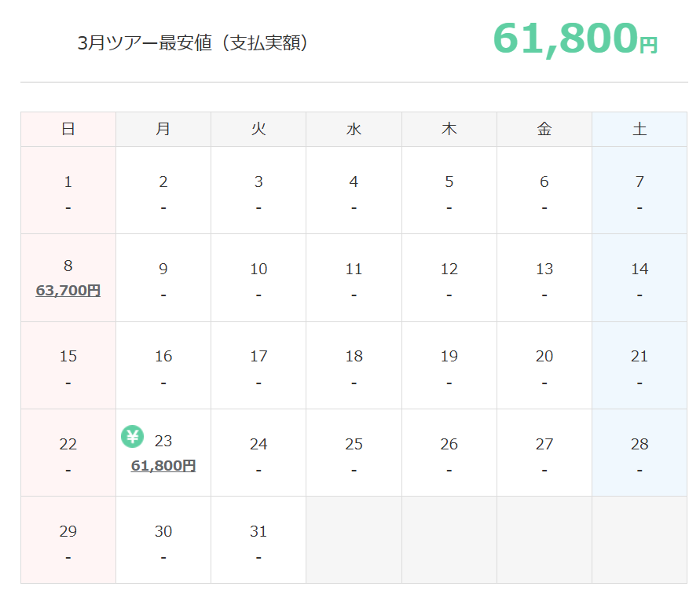Open the 63,700円 price link
This screenshot has height=594, width=700.
pos(68,290)
